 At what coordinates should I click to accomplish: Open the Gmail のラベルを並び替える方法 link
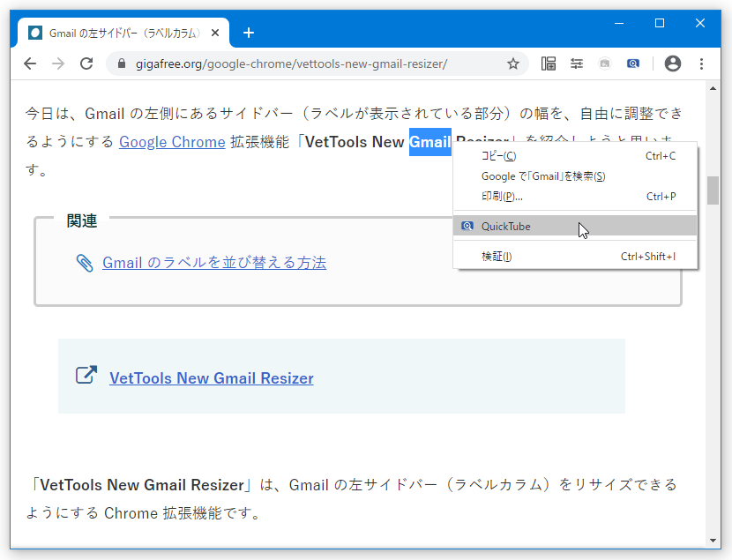(214, 263)
